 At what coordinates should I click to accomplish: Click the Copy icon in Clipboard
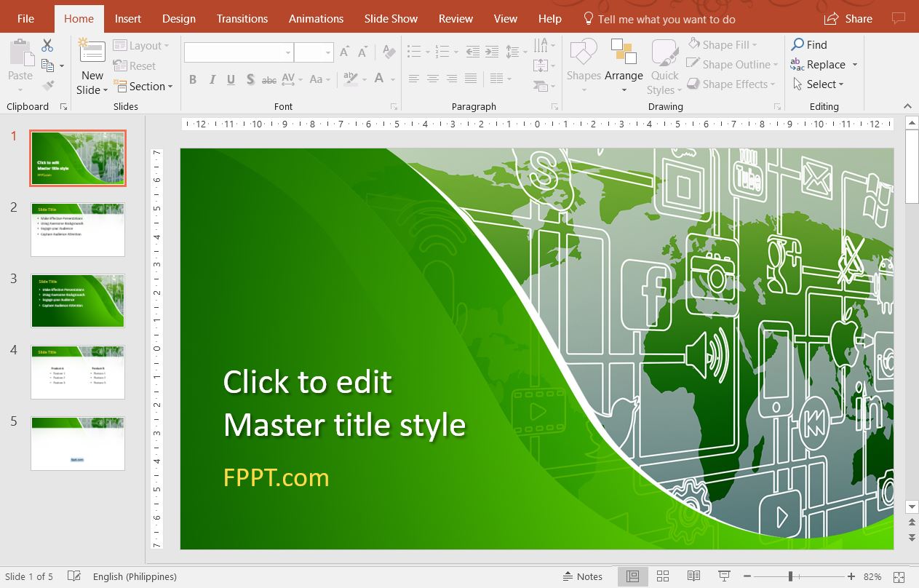tap(48, 65)
